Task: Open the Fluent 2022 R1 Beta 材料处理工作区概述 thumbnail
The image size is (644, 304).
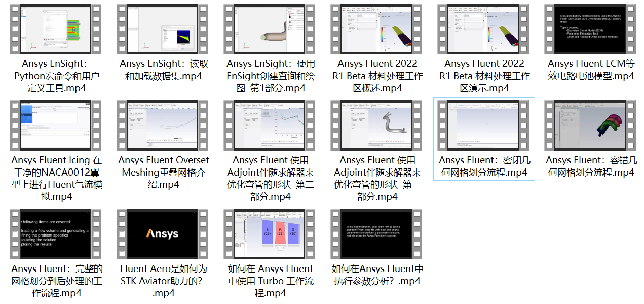Action: click(x=376, y=29)
